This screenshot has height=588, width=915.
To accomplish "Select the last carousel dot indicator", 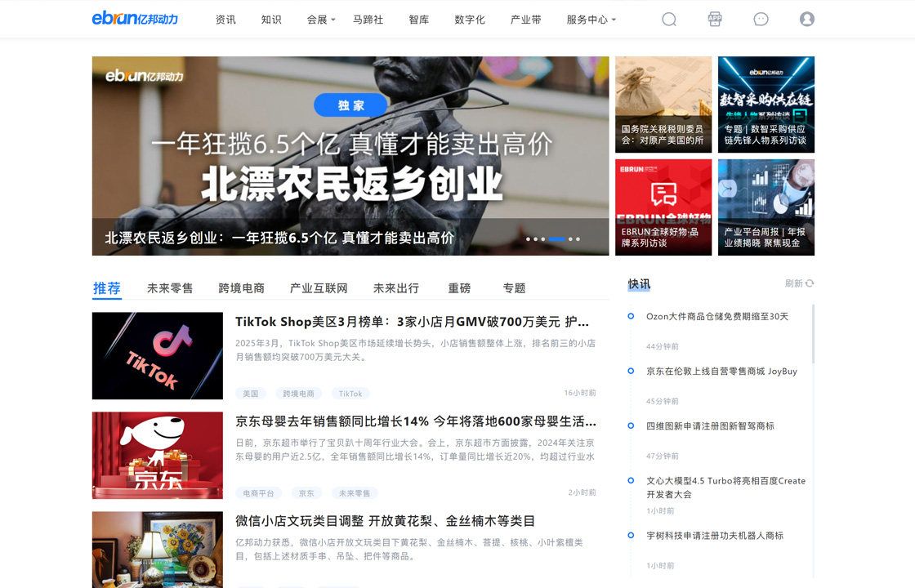I will coord(578,239).
